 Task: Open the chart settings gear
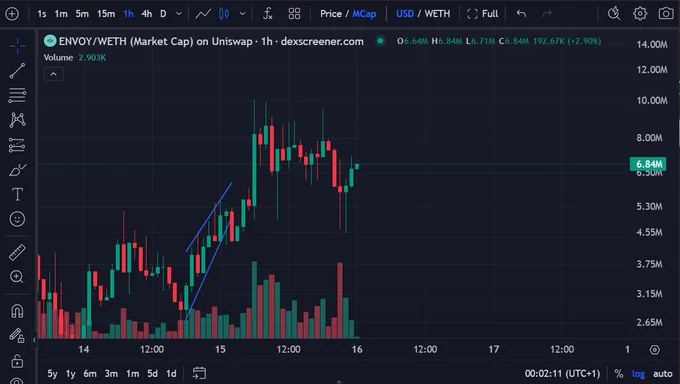[640, 14]
